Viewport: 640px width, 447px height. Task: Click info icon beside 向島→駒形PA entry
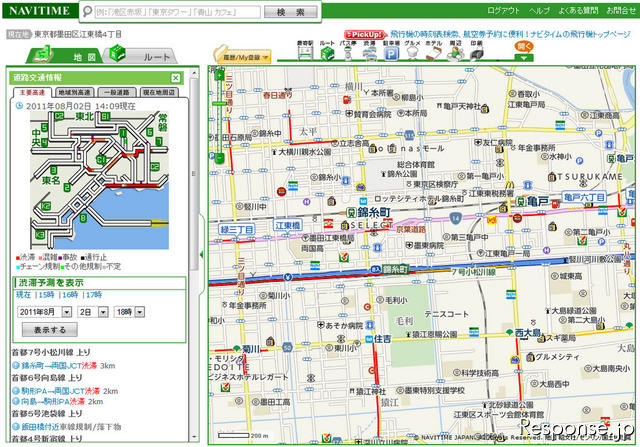(x=16, y=401)
